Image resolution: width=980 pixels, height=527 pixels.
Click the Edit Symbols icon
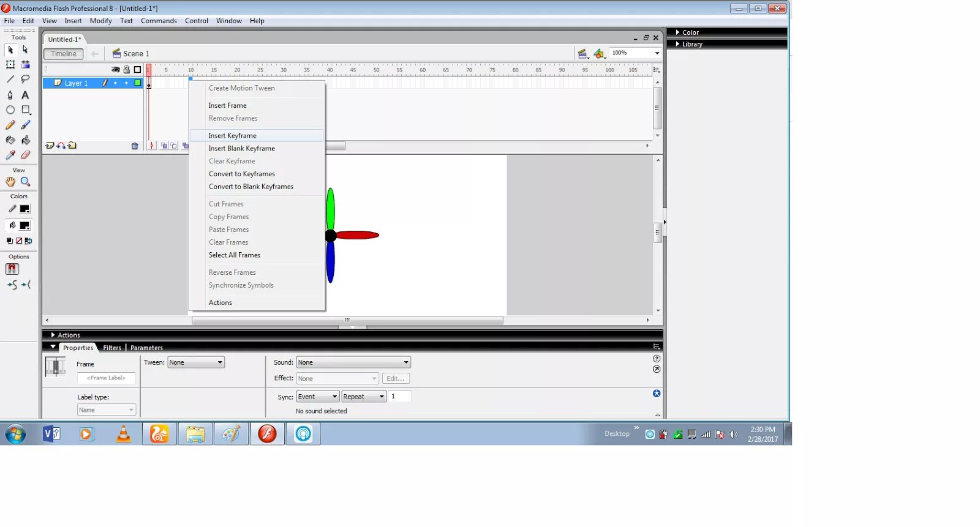599,54
